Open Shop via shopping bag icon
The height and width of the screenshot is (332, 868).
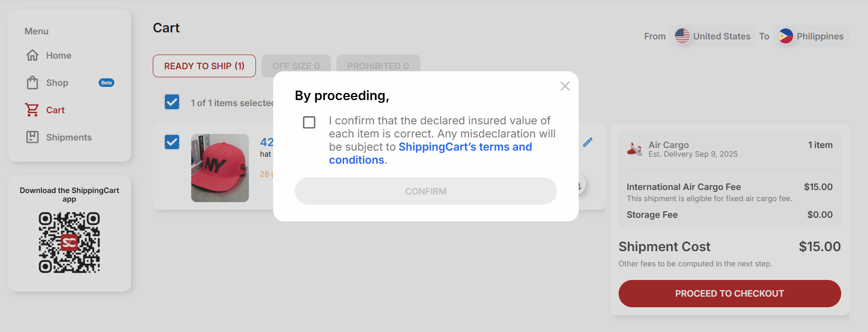click(32, 82)
